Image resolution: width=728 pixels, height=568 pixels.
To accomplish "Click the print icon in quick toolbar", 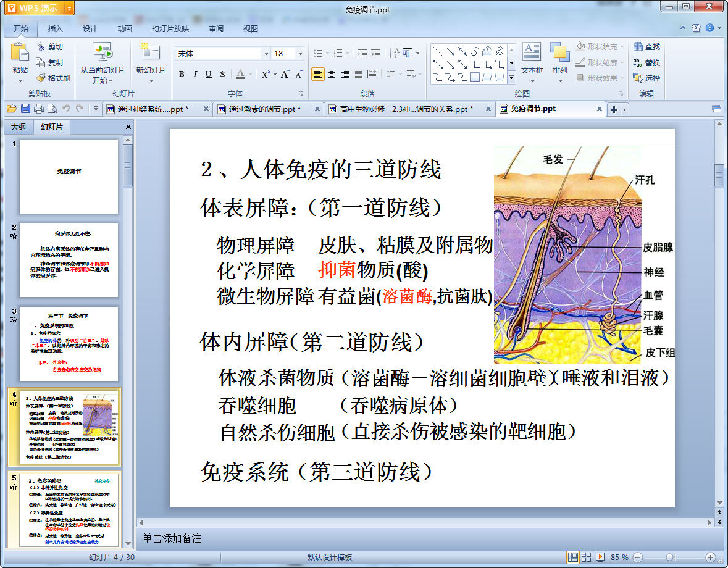I will [x=39, y=109].
